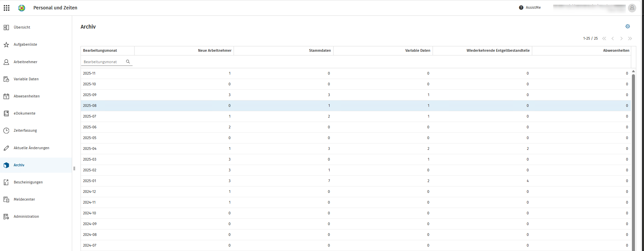Click the Bescheinigungen sidebar icon
The width and height of the screenshot is (644, 251).
[6, 182]
